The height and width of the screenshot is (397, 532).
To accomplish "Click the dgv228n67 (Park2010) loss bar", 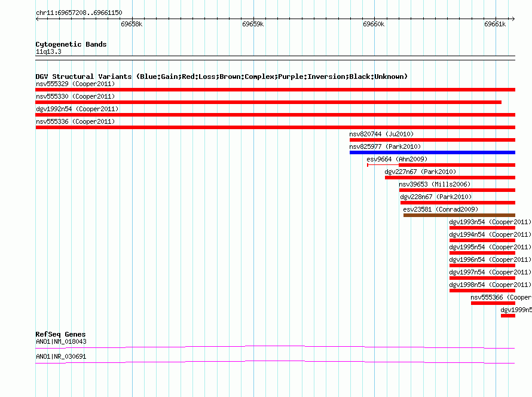I will [x=458, y=203].
